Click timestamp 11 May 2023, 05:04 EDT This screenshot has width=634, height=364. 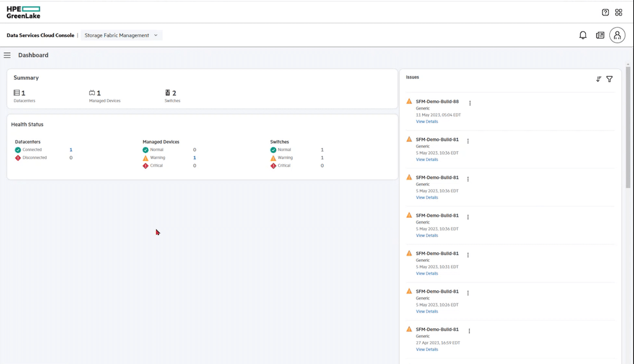coord(438,115)
